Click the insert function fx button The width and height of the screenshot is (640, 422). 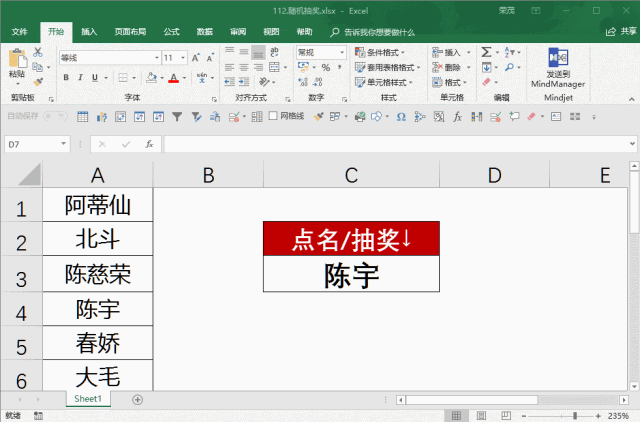click(149, 144)
